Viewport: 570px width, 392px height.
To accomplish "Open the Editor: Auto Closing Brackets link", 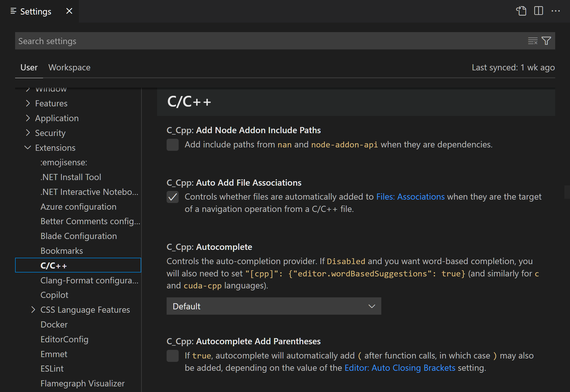I will tap(399, 368).
